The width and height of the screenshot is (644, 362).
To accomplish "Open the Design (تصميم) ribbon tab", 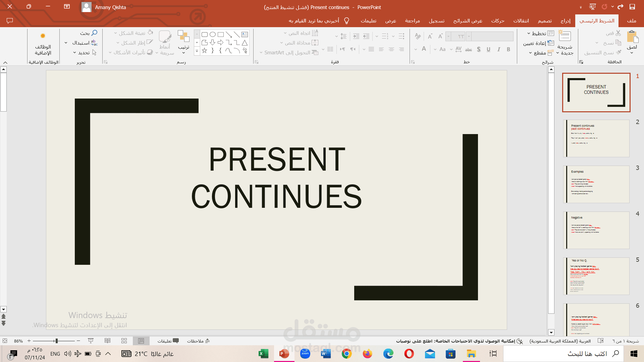I will coord(545,21).
